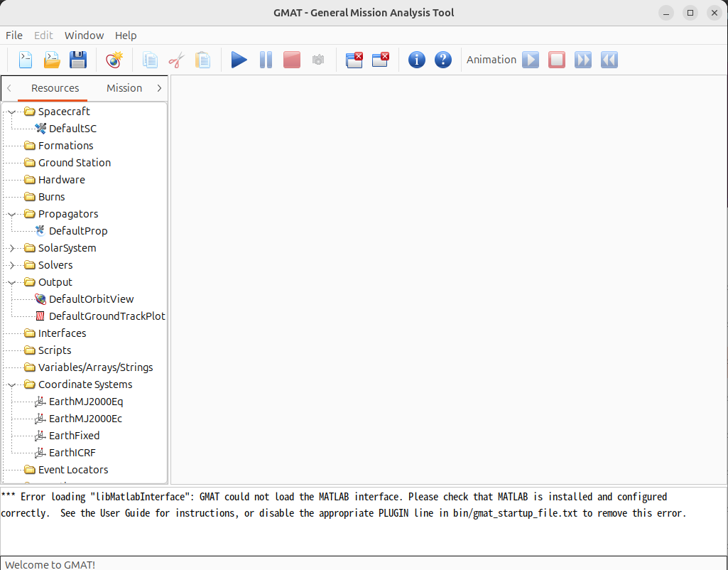Select the Scripts folder
This screenshot has width=728, height=570.
click(55, 350)
